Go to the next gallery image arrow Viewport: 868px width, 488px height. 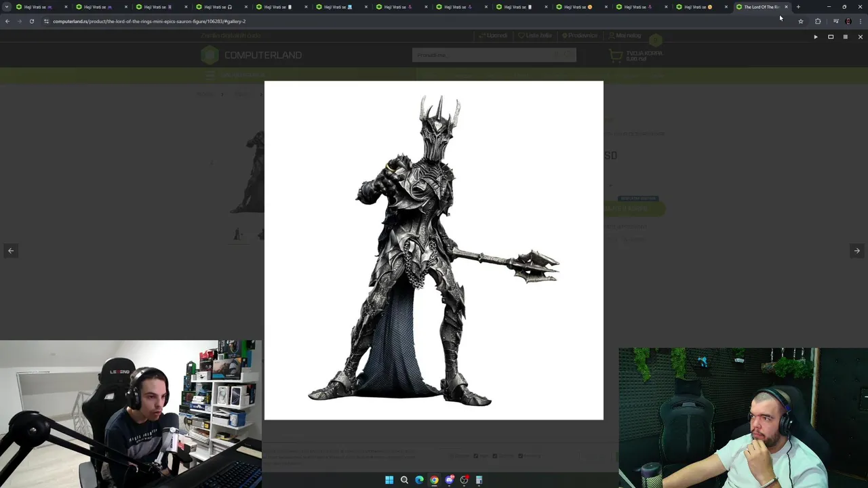click(857, 251)
